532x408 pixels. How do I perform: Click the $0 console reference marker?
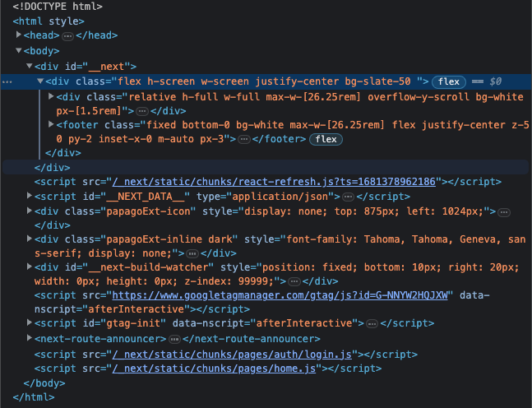[x=495, y=81]
